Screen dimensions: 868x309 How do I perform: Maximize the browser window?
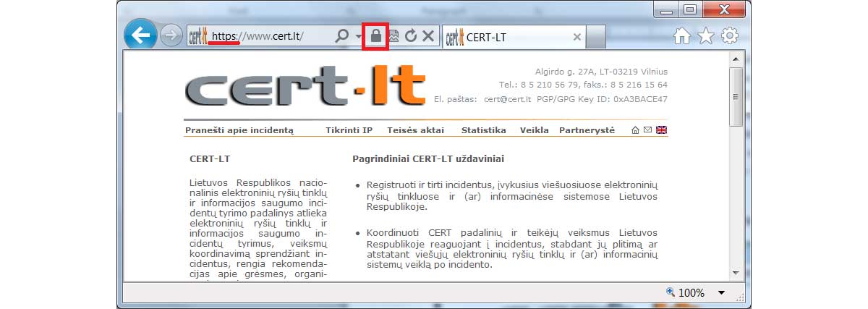click(x=689, y=9)
